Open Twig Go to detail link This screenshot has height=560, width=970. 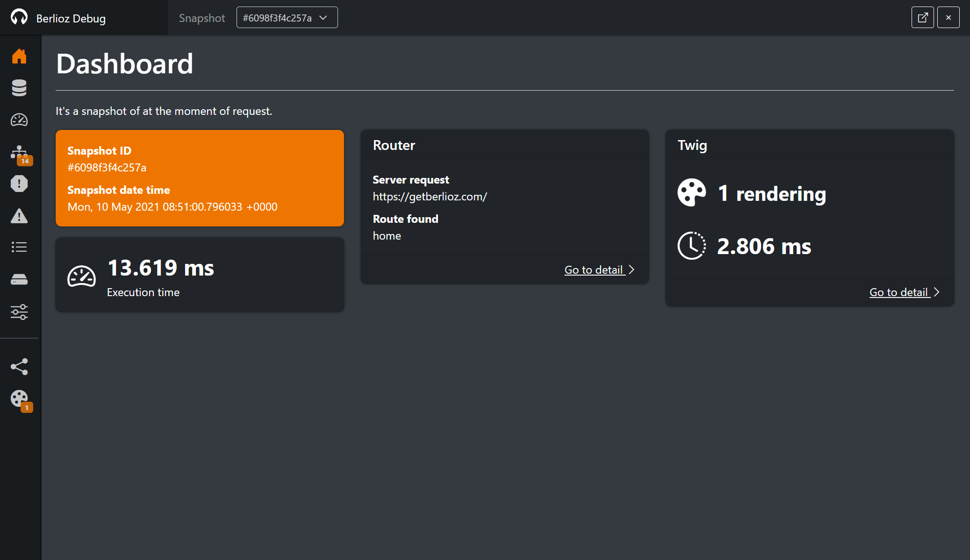(x=898, y=292)
